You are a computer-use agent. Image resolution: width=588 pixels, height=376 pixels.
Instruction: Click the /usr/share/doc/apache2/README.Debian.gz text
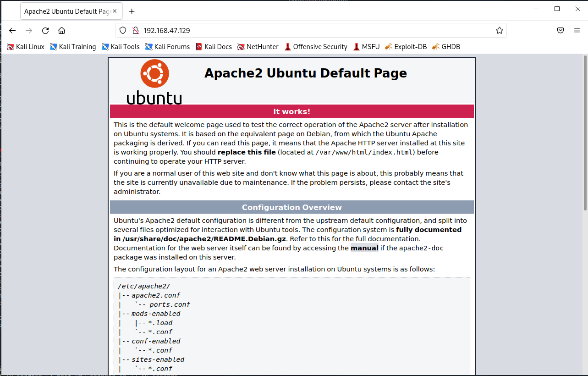204,239
